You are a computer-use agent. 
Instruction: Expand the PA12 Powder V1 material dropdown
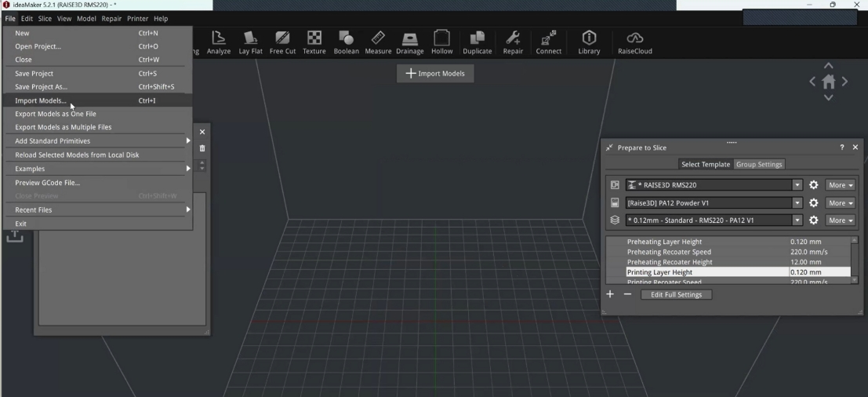[797, 202]
